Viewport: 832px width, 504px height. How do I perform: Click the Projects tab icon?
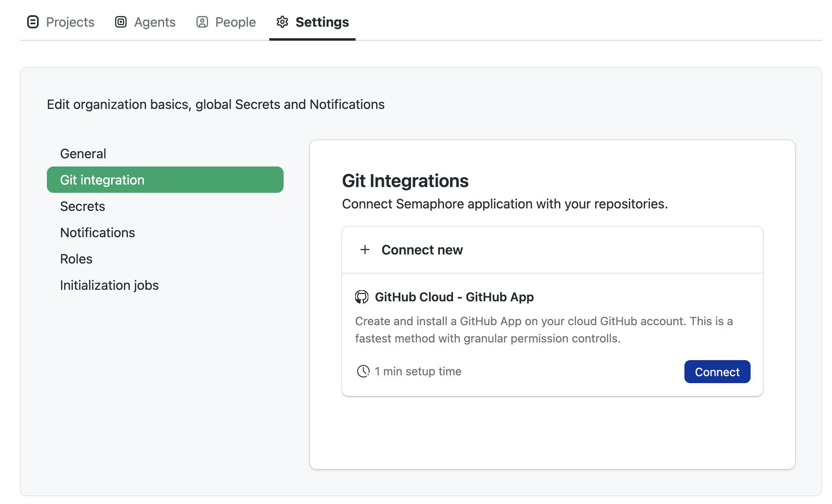(x=33, y=22)
